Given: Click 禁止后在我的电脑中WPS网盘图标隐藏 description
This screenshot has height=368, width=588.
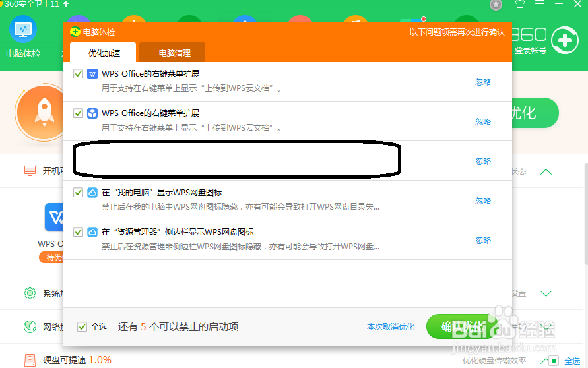Looking at the screenshot, I should pyautogui.click(x=240, y=207).
